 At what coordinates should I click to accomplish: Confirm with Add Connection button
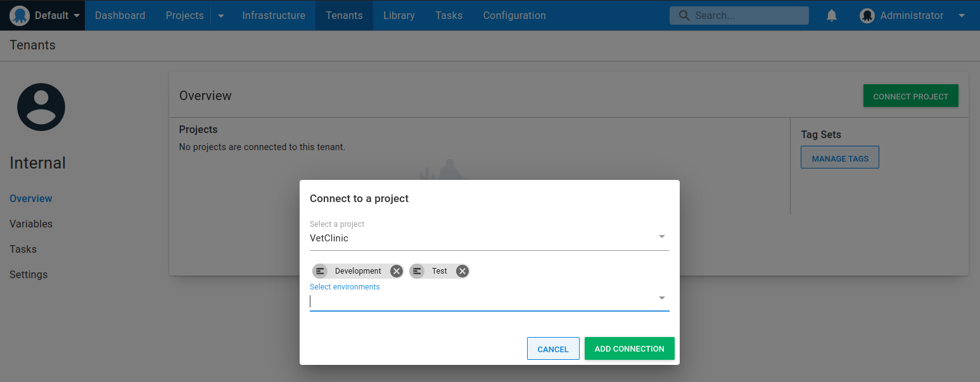[x=629, y=348]
